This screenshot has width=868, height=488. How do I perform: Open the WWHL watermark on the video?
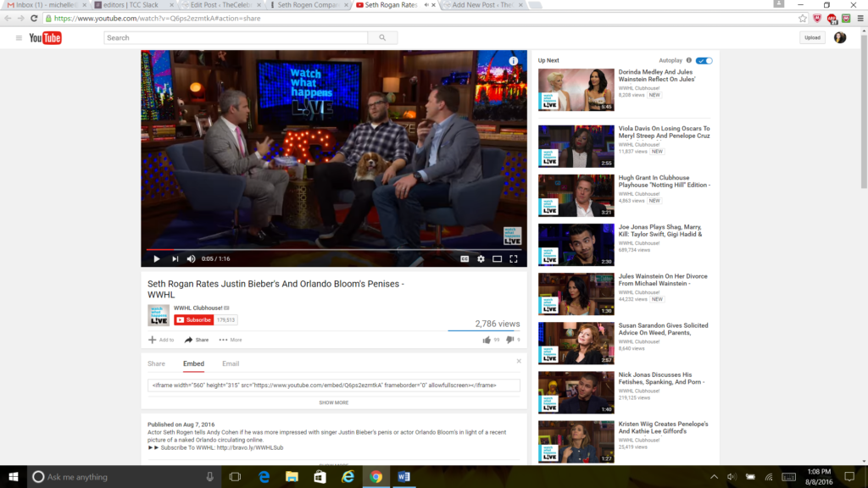pyautogui.click(x=512, y=236)
